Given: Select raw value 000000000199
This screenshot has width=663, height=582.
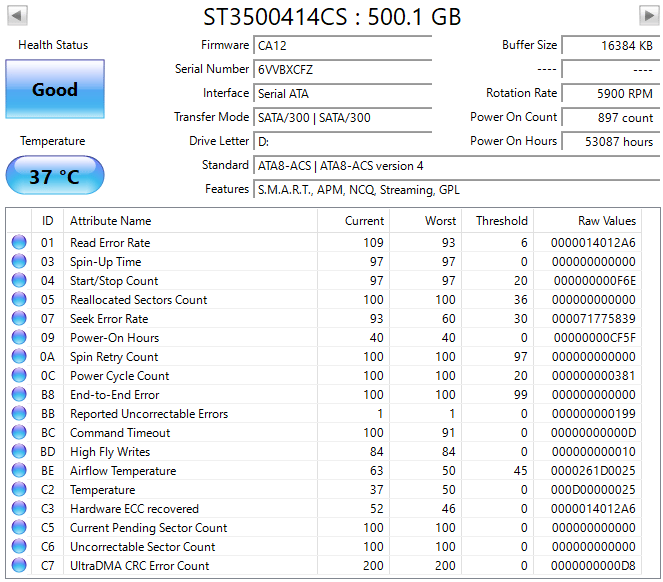Looking at the screenshot, I should (x=593, y=414).
